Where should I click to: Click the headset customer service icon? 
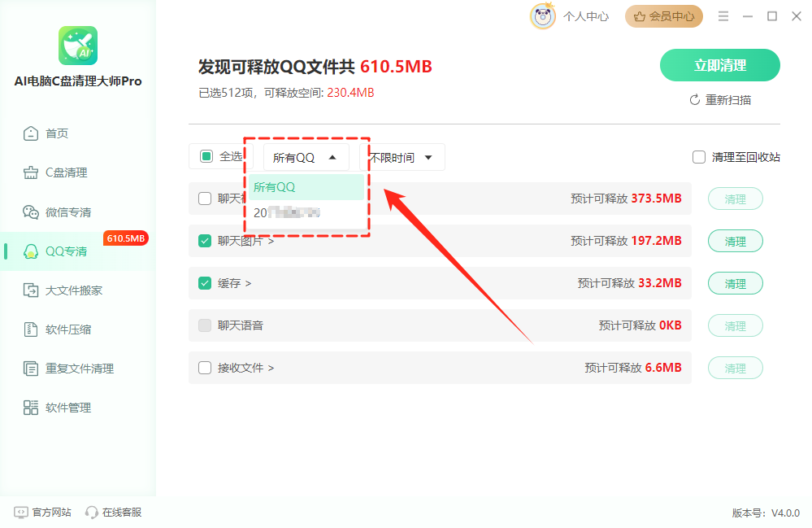click(x=92, y=513)
